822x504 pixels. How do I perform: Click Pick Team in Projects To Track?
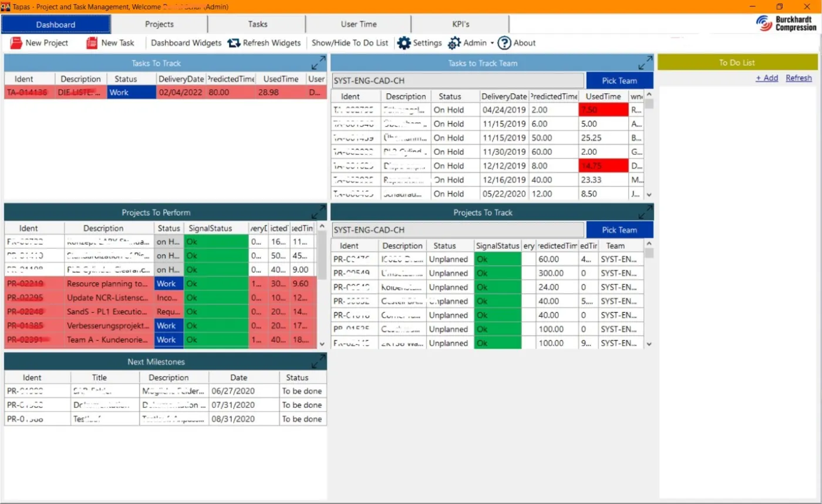[x=619, y=230]
